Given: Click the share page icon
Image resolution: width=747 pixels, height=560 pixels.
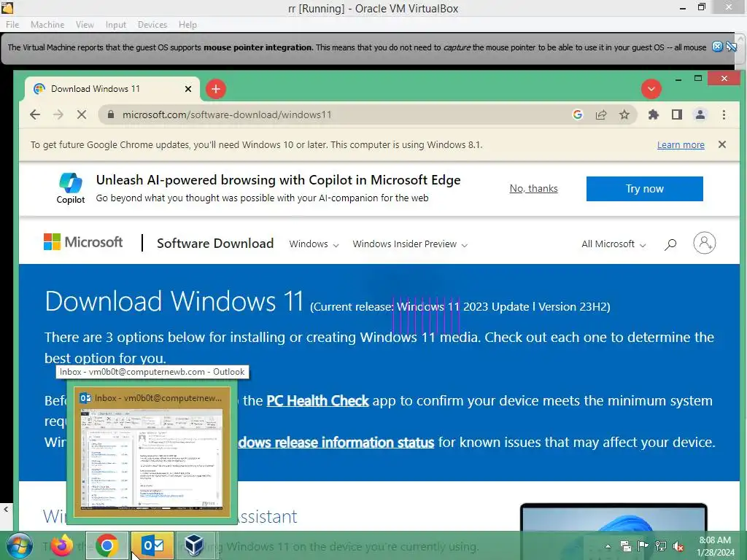Looking at the screenshot, I should pos(601,114).
